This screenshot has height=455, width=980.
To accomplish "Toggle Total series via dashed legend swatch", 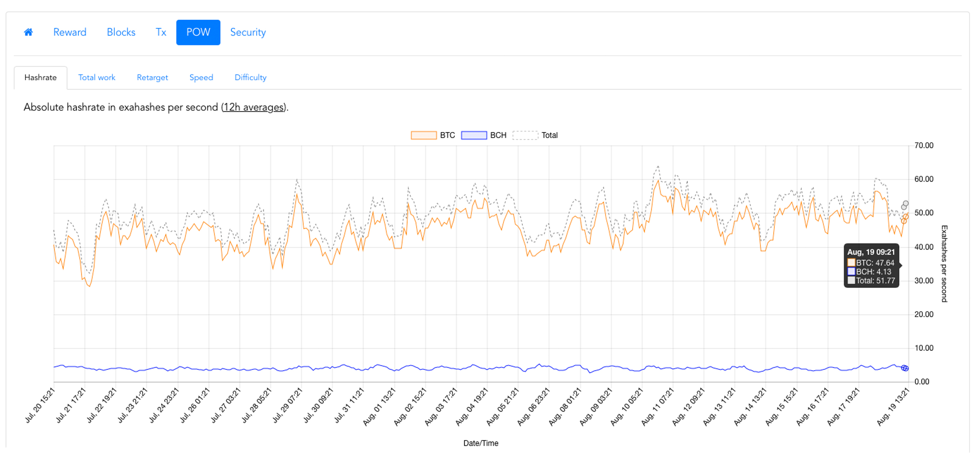I will [x=525, y=135].
